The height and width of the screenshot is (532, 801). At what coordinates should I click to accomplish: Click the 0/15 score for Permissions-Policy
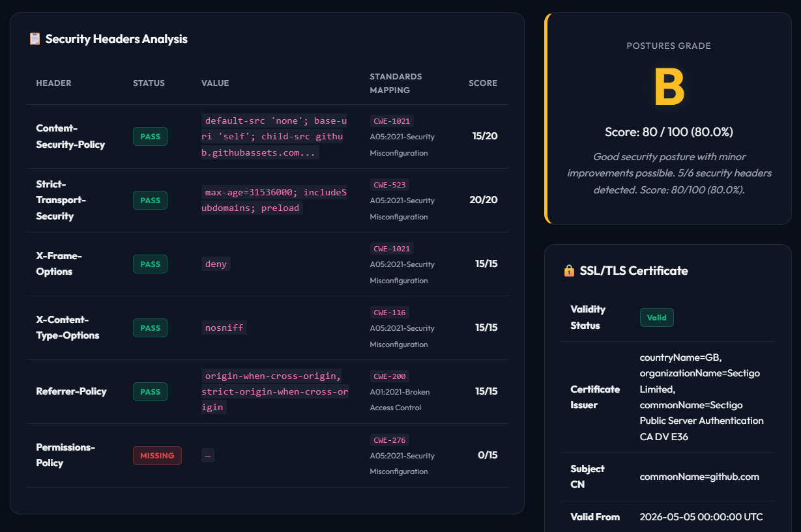488,455
